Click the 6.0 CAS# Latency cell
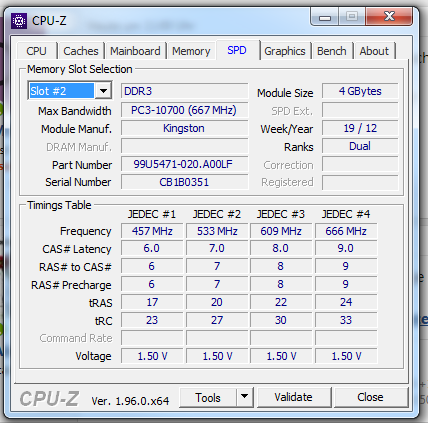428x423 pixels. (152, 248)
